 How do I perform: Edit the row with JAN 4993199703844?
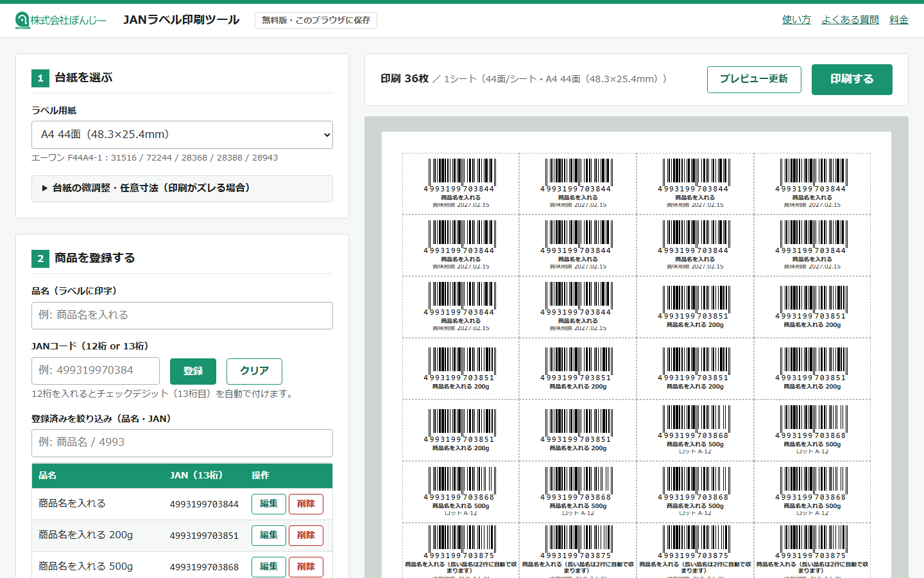(x=269, y=504)
